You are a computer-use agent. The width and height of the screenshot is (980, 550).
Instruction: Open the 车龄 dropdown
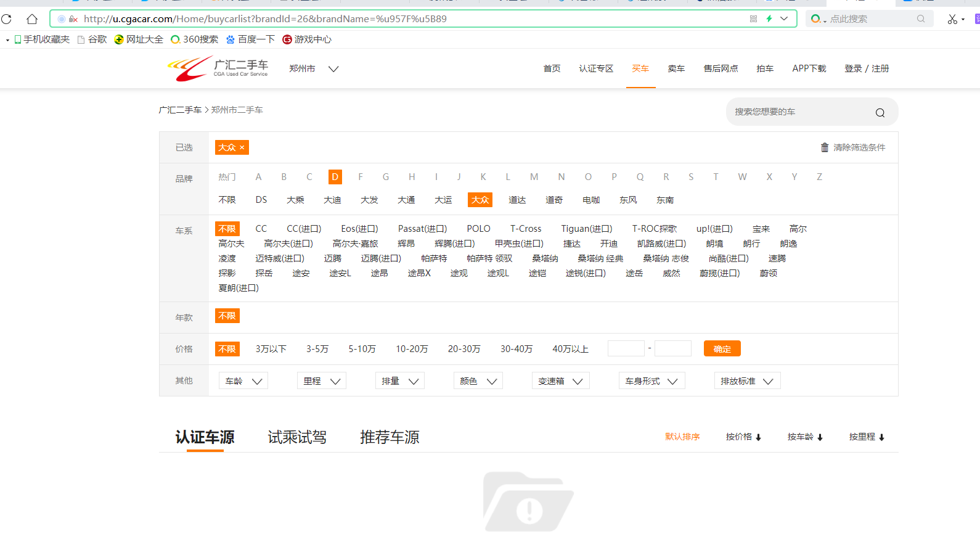[243, 381]
